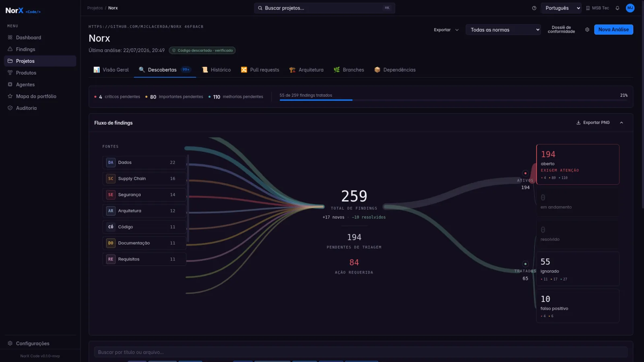The image size is (644, 362).
Task: Toggle the aberto status card filter
Action: 578,164
